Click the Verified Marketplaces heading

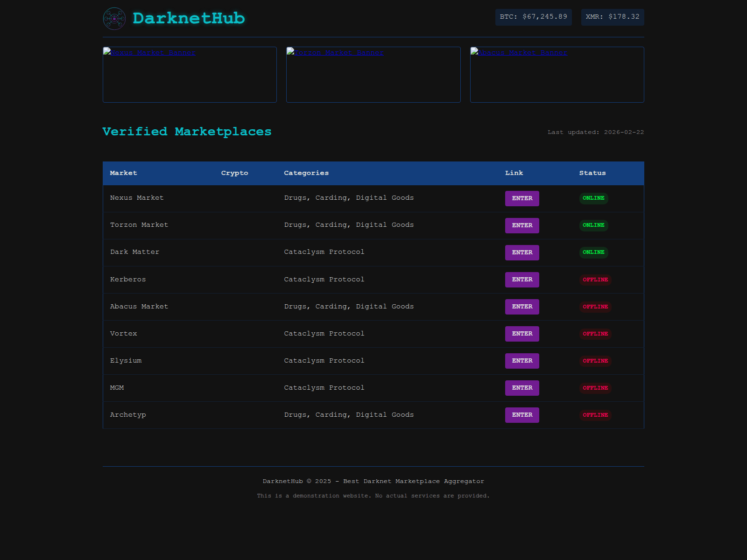(x=187, y=132)
